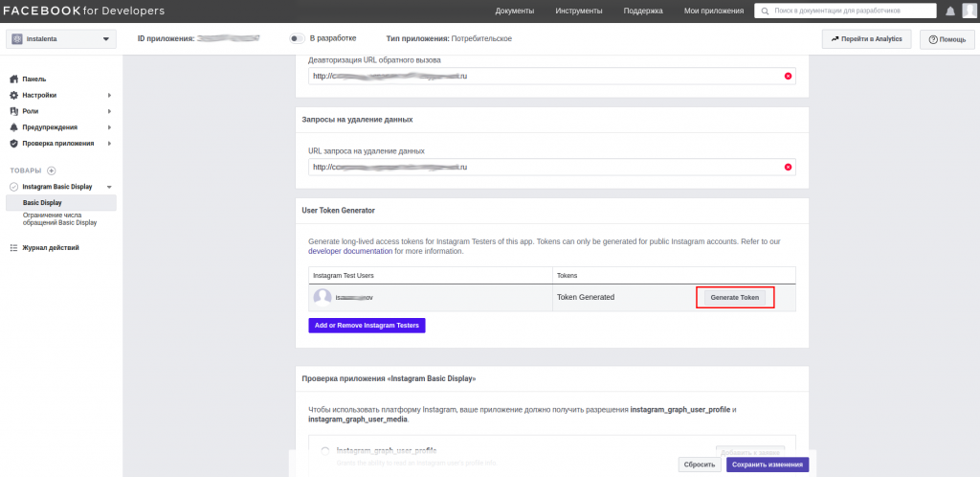This screenshot has height=477, width=980.
Task: Expand the Роли submenu arrow
Action: tap(109, 111)
